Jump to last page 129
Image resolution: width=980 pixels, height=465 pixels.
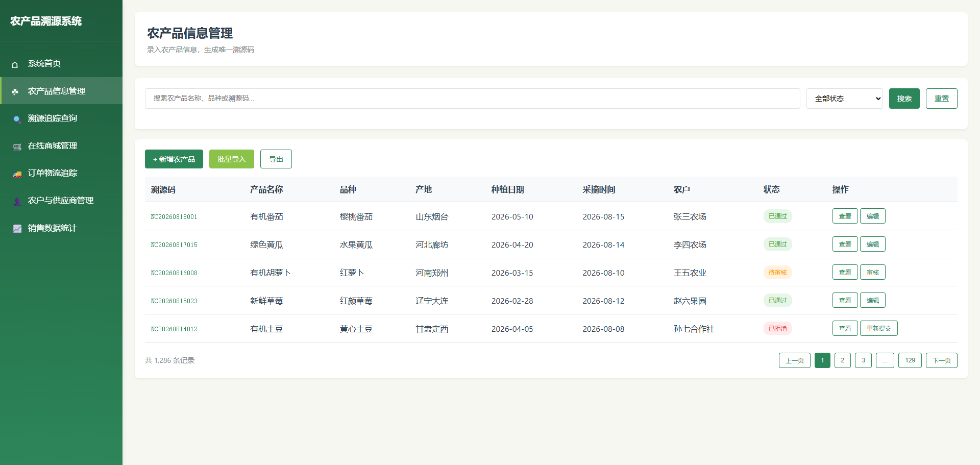[910, 360]
